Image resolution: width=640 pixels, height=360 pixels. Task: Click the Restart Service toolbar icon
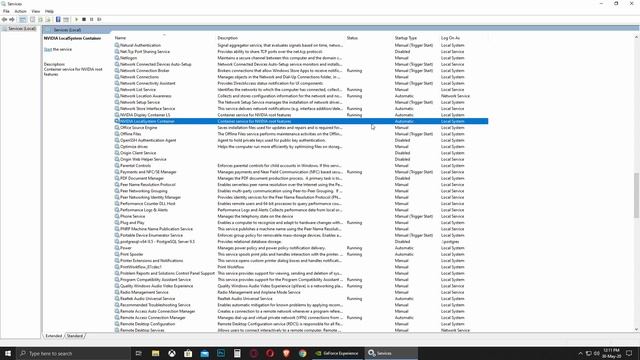pos(99,20)
